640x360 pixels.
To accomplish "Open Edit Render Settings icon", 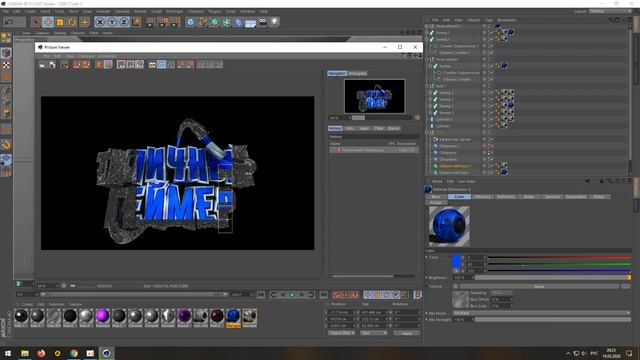I will pyautogui.click(x=175, y=22).
